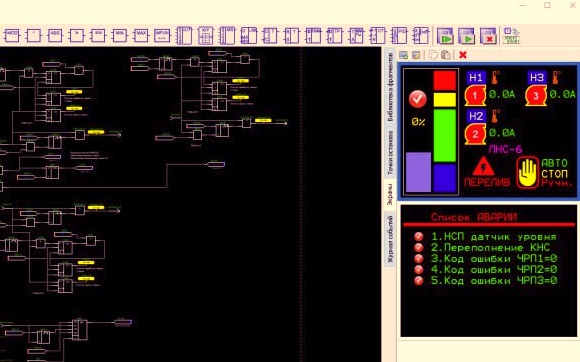Delete screen with red cross icon
The height and width of the screenshot is (362, 580).
[x=462, y=55]
